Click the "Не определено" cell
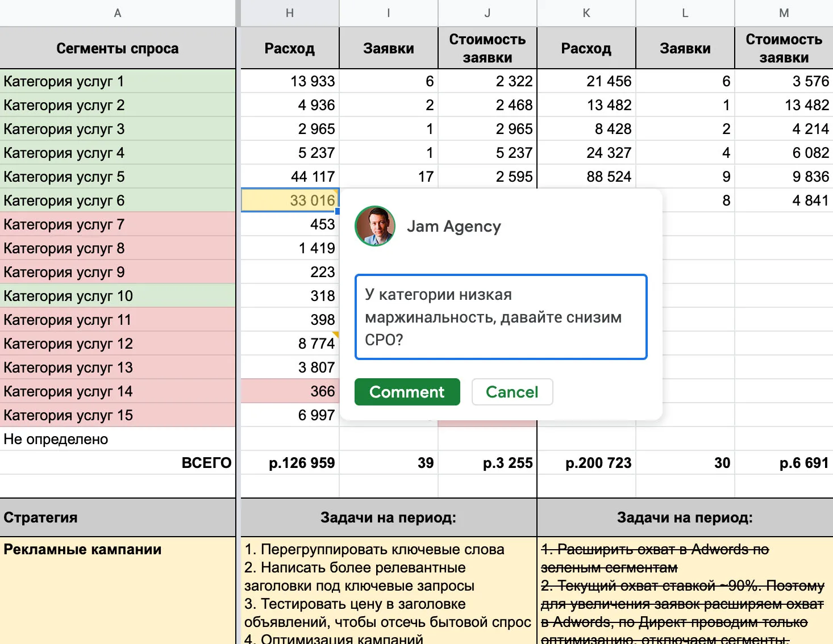The width and height of the screenshot is (833, 644). pyautogui.click(x=118, y=439)
